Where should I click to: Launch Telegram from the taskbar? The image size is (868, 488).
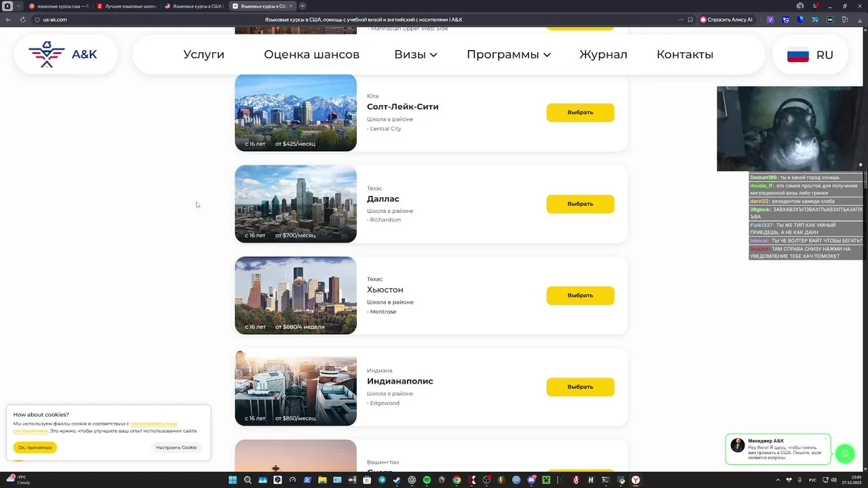(x=382, y=480)
